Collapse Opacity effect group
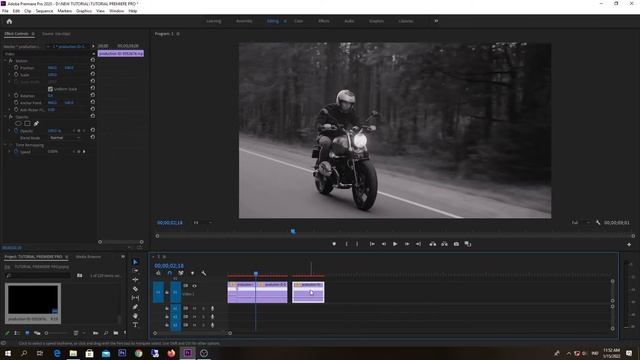Screen dimensions: 640x360 (6, 117)
